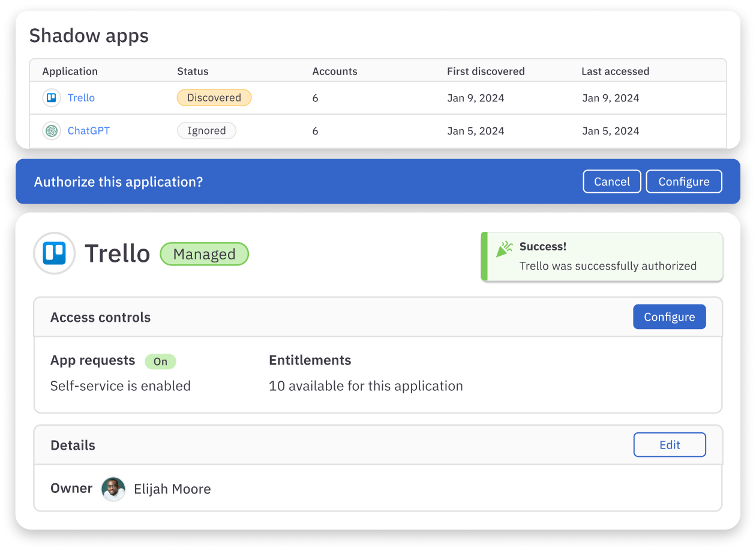Sort by the Status column header
756x550 pixels.
(193, 71)
